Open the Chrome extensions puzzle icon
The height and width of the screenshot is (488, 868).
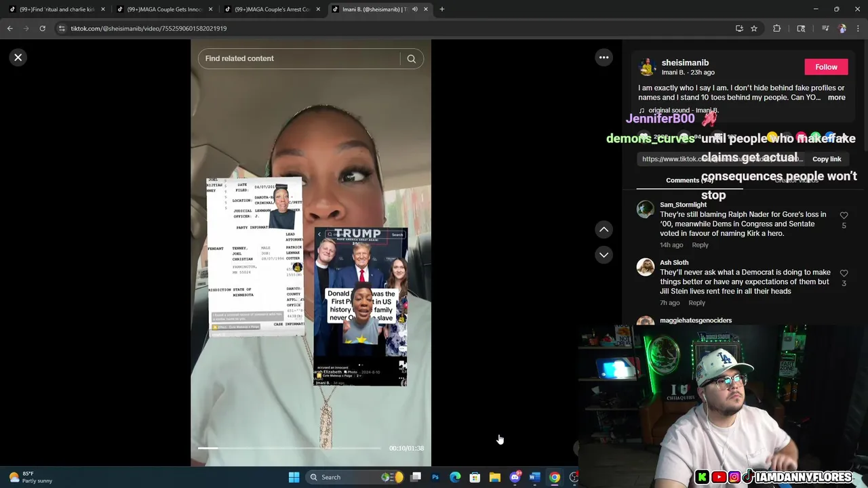coord(776,28)
